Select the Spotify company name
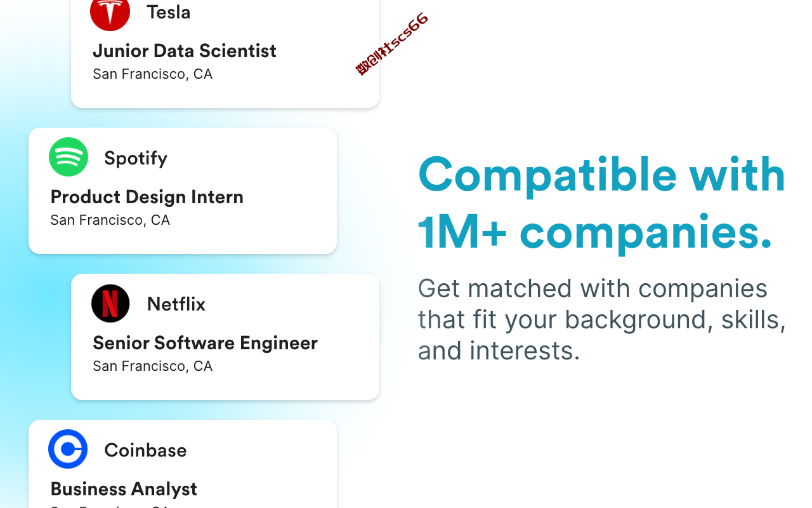 pos(136,158)
